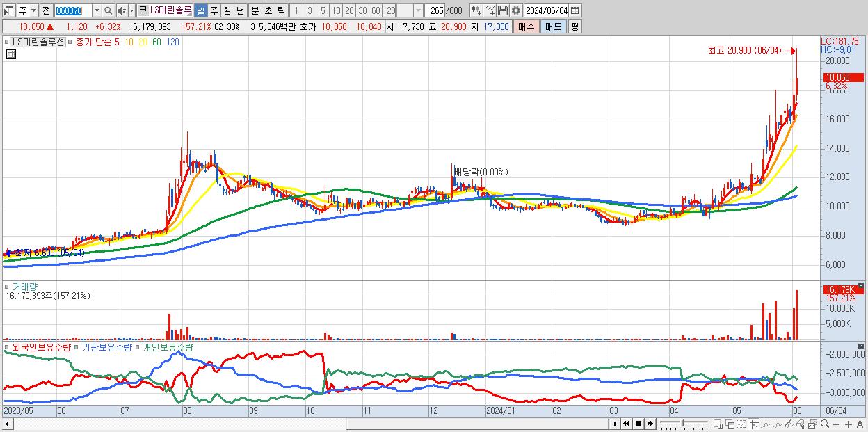The width and height of the screenshot is (868, 432).
Task: Select the '일' daily chart period
Action: (200, 10)
